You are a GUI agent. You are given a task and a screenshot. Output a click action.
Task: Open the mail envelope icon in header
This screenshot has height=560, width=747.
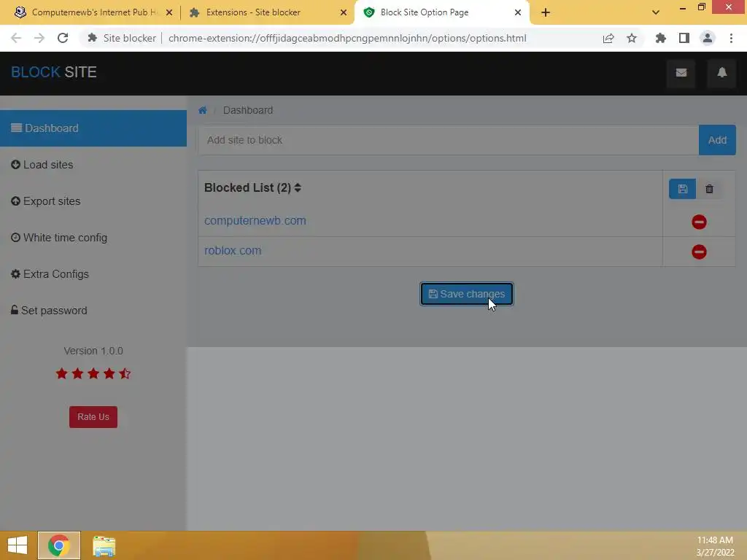pos(681,72)
